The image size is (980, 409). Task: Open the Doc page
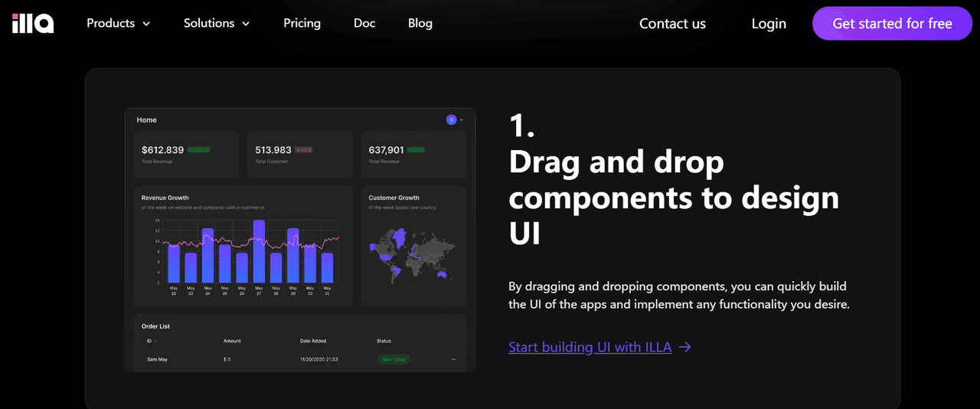(x=364, y=23)
